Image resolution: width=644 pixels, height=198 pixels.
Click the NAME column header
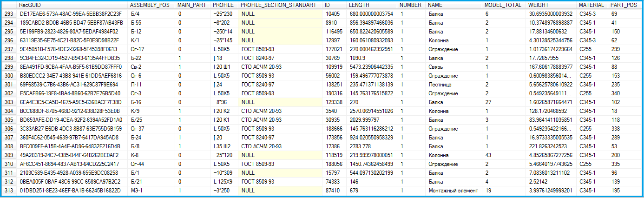454,5
